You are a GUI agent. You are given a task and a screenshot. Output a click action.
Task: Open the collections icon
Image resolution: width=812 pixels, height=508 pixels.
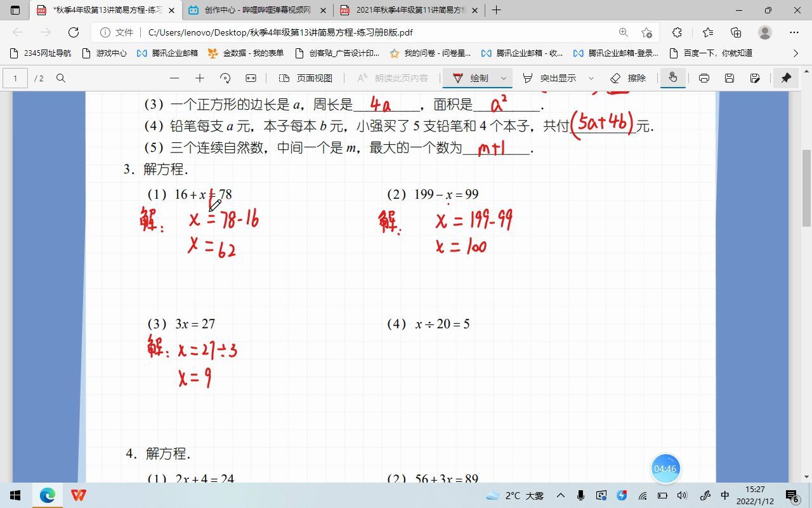(x=736, y=32)
